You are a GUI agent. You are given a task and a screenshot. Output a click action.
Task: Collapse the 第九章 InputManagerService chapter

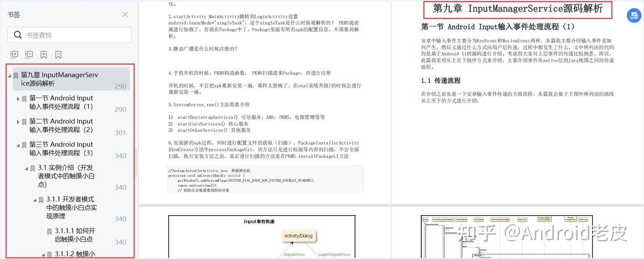click(9, 75)
